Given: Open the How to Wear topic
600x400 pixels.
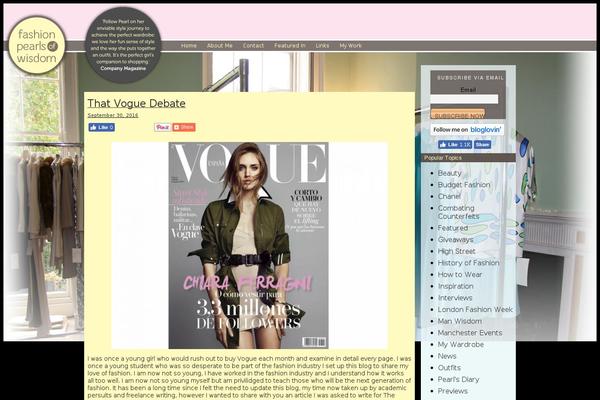Looking at the screenshot, I should 460,274.
